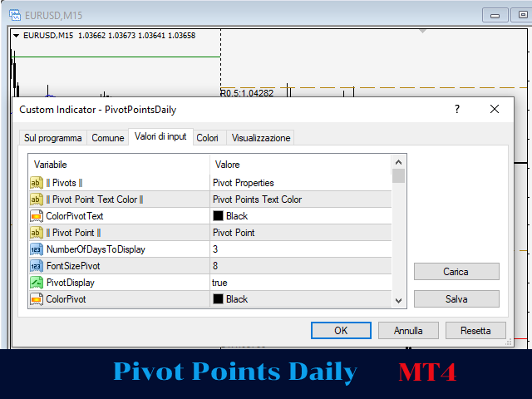Click the color-type icon of ColorPivotText
532x399 pixels.
[37, 216]
